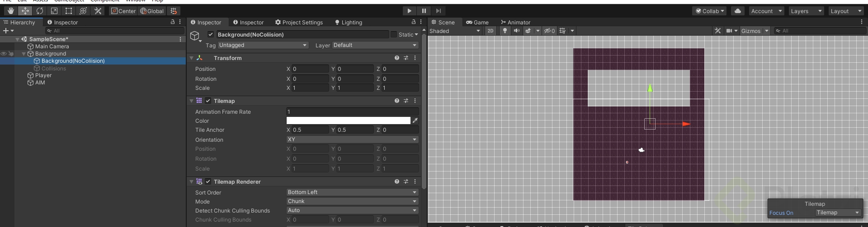Toggle grid snapping in main toolbar
This screenshot has width=868, height=227.
(174, 11)
